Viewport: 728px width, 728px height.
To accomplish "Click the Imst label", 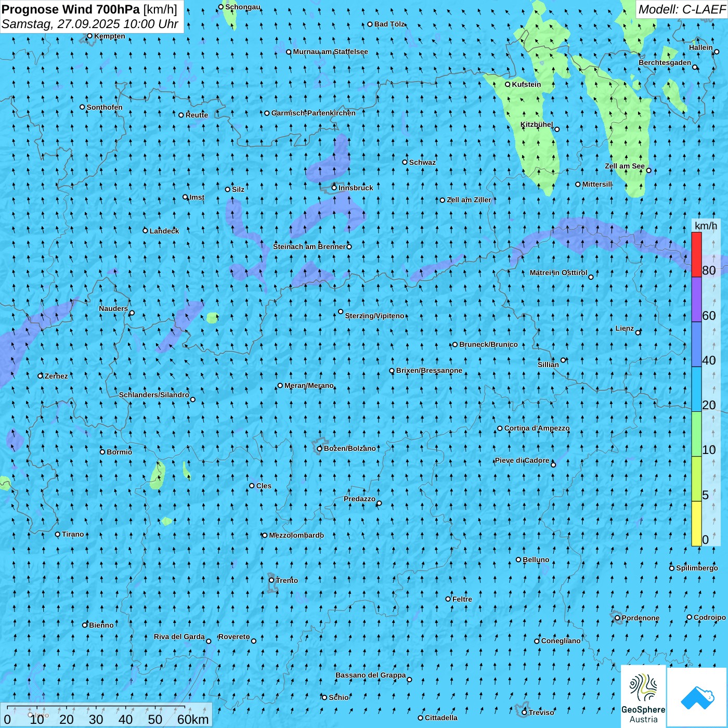I will tap(197, 197).
